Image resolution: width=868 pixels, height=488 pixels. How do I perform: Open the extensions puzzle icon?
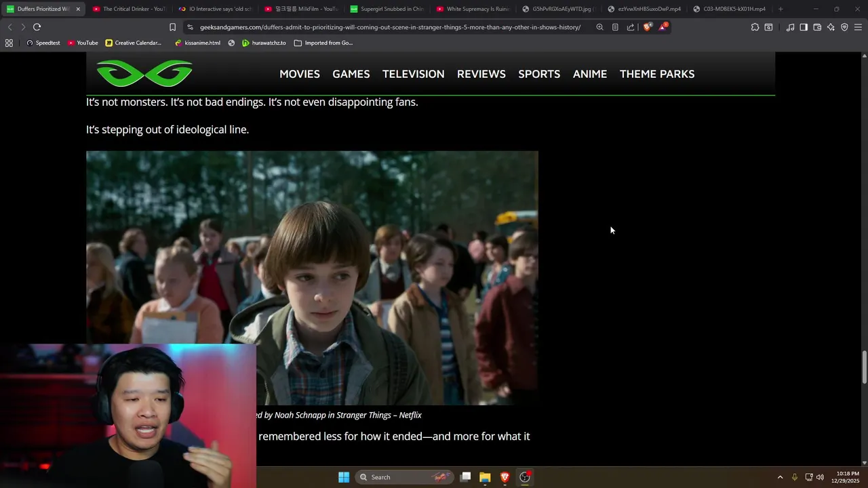tap(755, 27)
